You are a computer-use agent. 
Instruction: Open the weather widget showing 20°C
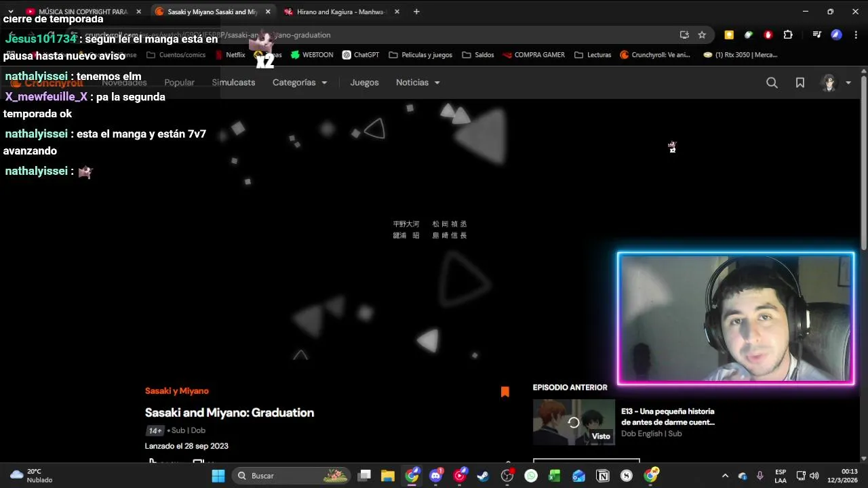click(x=31, y=476)
